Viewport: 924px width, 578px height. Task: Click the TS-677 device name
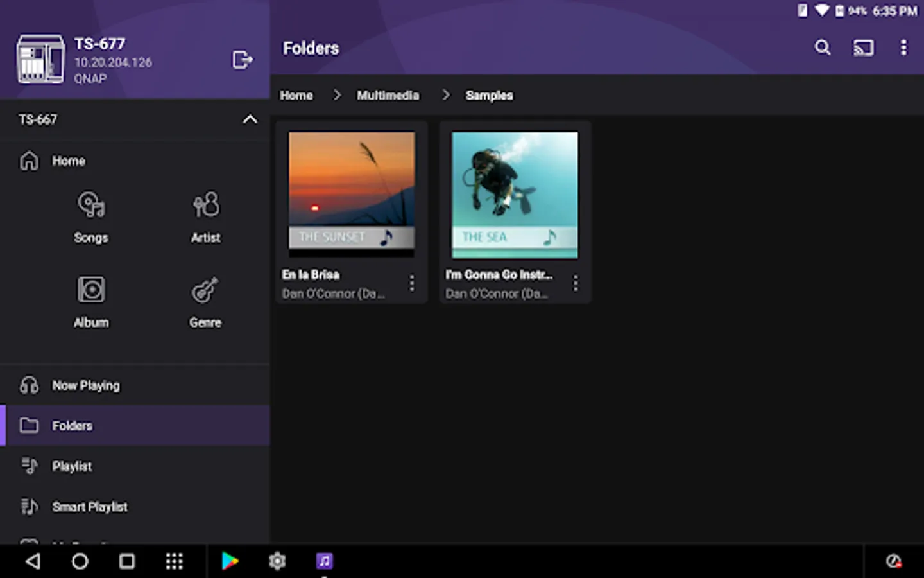(100, 44)
